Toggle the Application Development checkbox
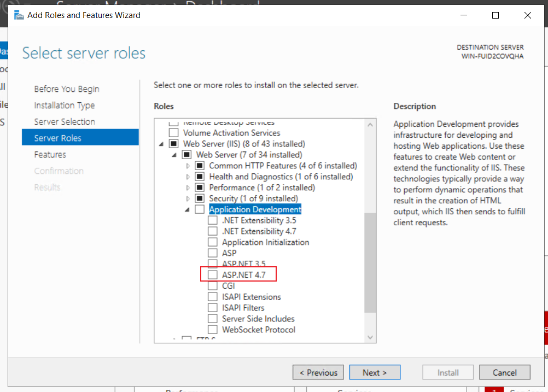This screenshot has width=548, height=392. [200, 209]
